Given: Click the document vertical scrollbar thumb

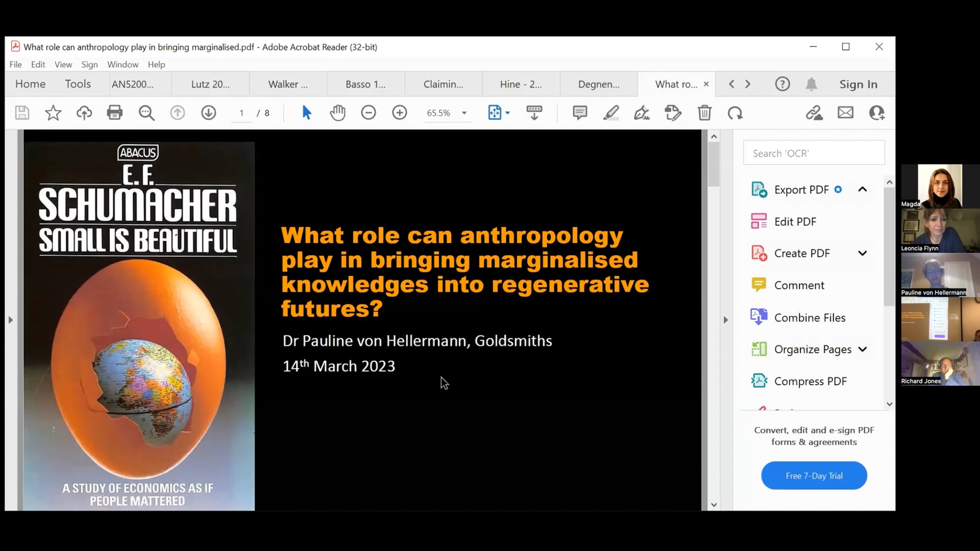Looking at the screenshot, I should coord(714,164).
